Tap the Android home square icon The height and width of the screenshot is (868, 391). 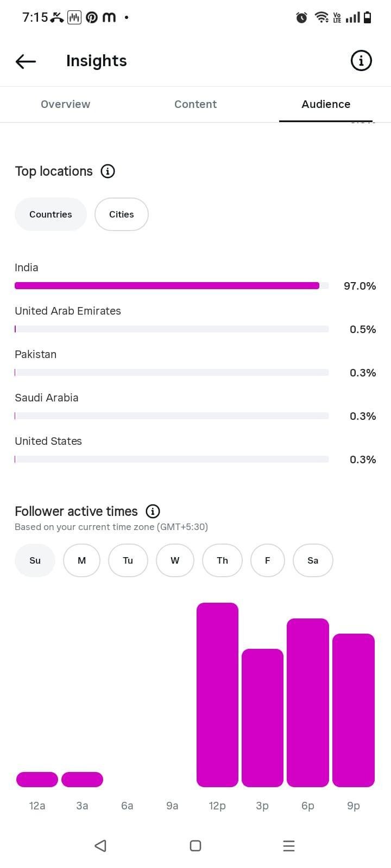195,846
